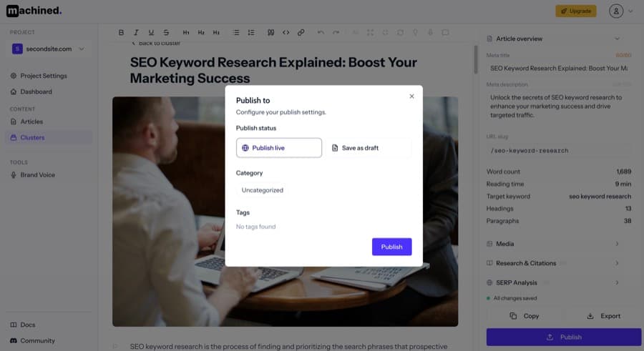Open Articles in the sidebar

pyautogui.click(x=31, y=122)
